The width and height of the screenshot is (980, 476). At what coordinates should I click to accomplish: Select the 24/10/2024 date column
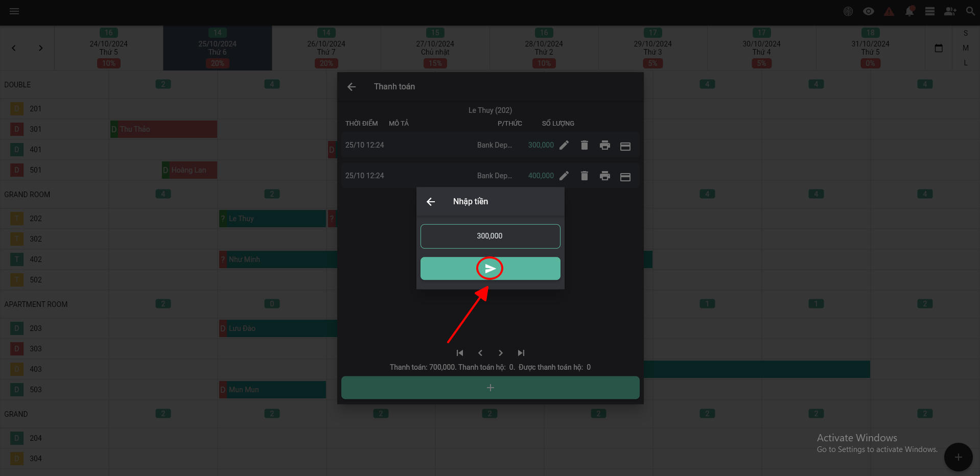pos(109,48)
